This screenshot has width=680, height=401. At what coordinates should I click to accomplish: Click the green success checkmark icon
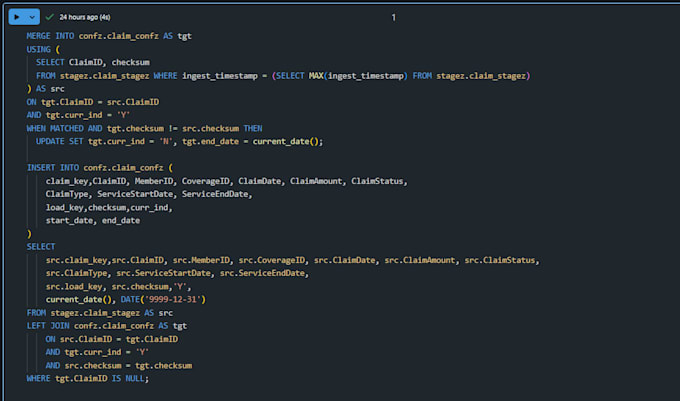pyautogui.click(x=49, y=17)
